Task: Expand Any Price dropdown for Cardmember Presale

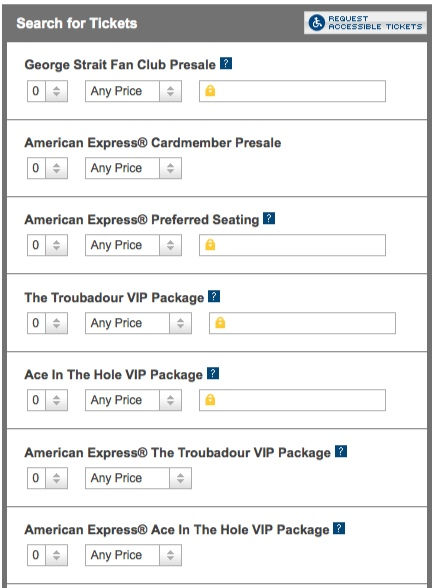Action: 133,168
